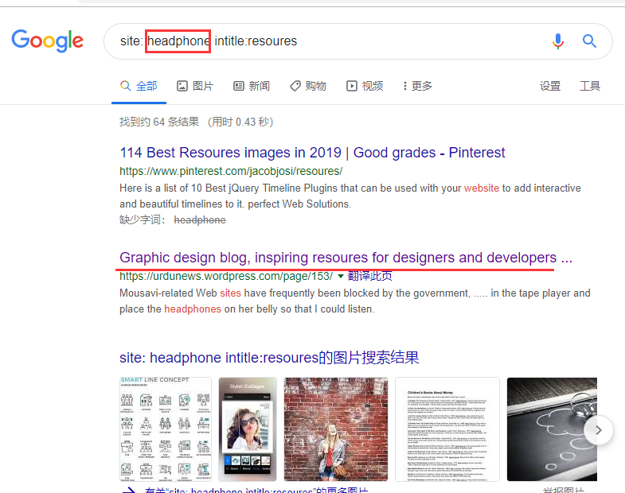Open the 图片 images tab
625x493 pixels.
(x=195, y=86)
